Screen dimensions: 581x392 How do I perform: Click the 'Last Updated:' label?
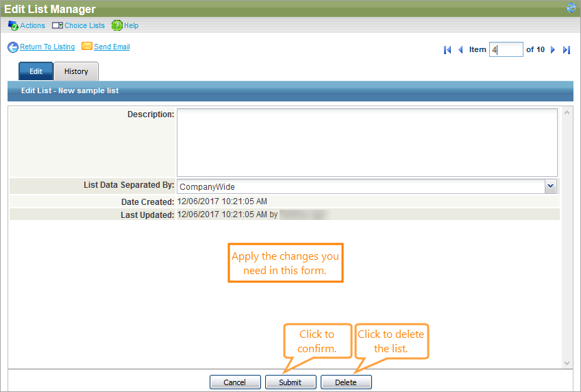tap(147, 215)
